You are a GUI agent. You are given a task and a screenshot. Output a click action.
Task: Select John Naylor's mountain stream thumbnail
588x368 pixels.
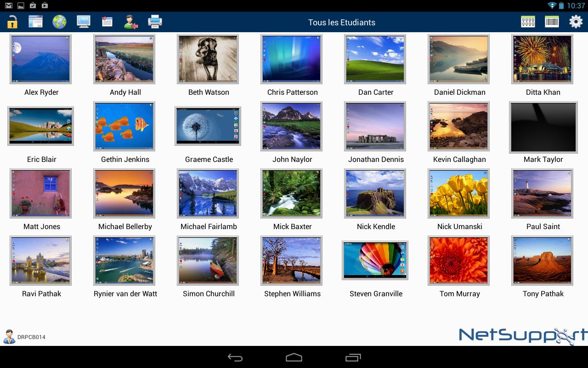pos(291,126)
